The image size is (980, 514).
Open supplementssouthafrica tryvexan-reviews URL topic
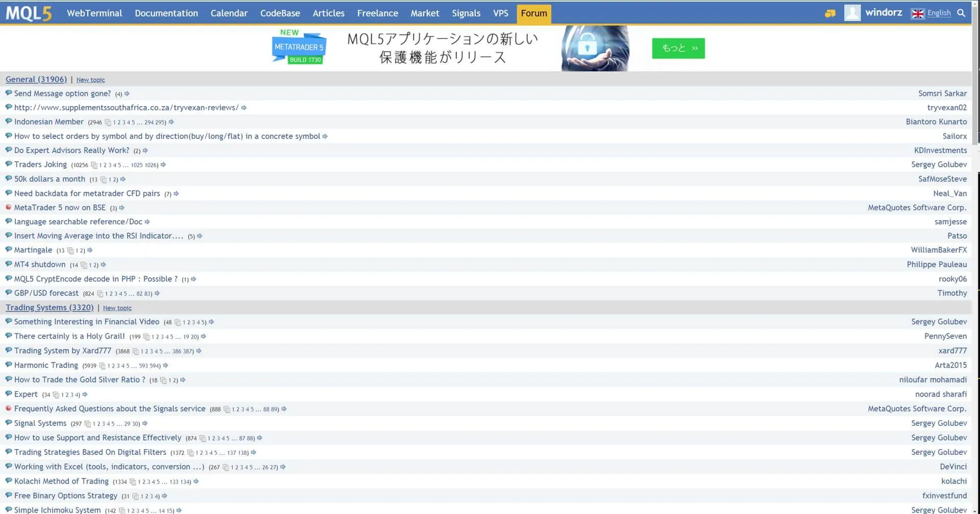coord(126,108)
